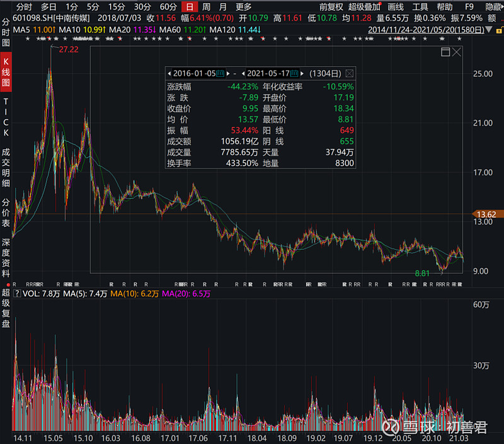Click the 8.81 low price label
The height and width of the screenshot is (444, 504).
(422, 274)
